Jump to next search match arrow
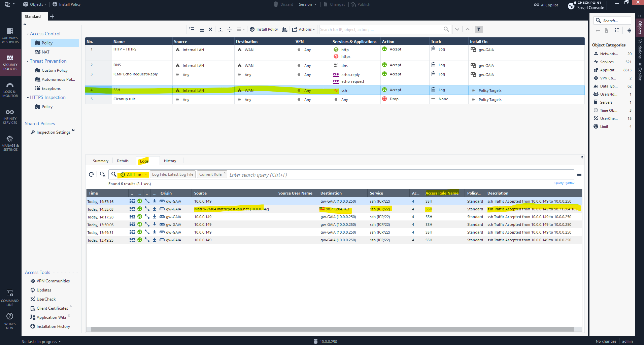644x345 pixels. coord(457,29)
